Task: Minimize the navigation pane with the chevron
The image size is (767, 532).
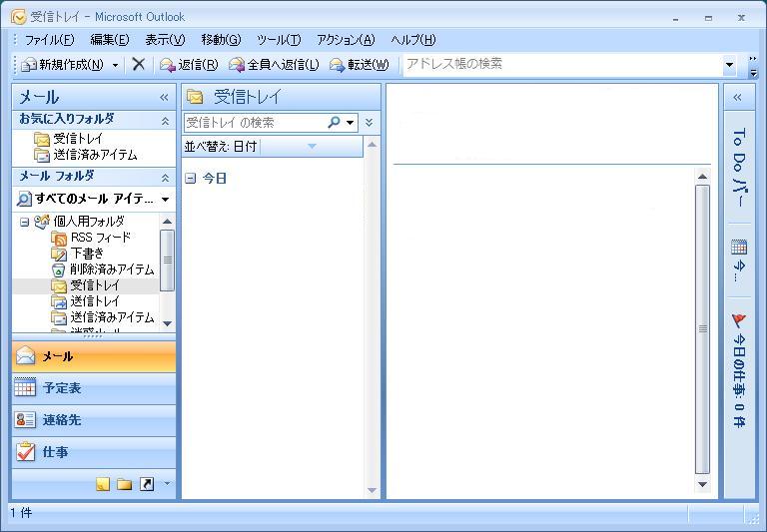Action: 165,97
